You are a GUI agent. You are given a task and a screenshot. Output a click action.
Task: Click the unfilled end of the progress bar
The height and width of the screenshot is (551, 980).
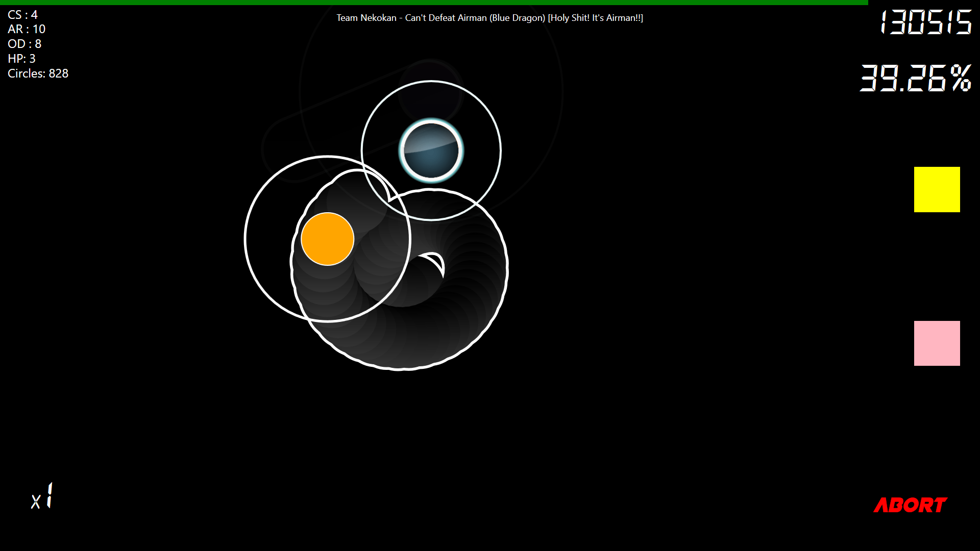coord(924,3)
